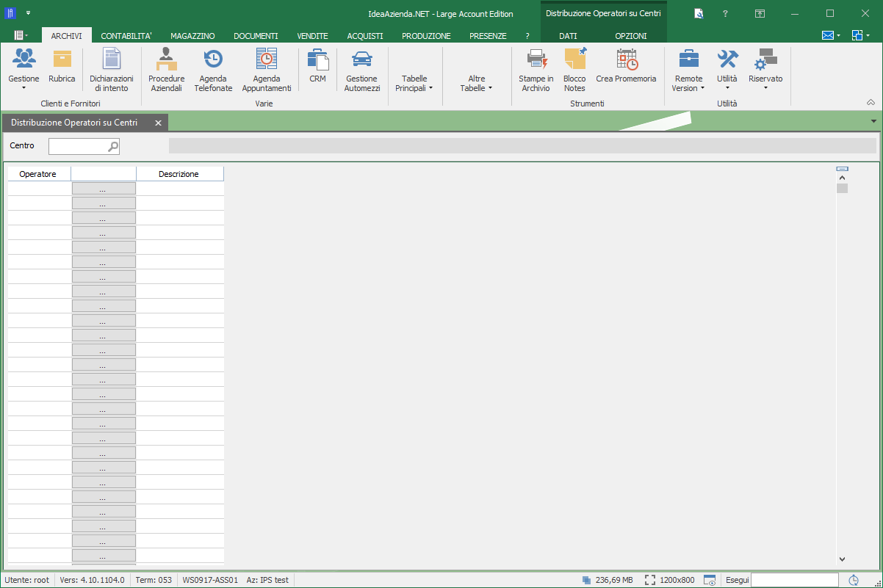This screenshot has height=588, width=883.
Task: Click the scrollbar up arrow
Action: click(x=843, y=178)
